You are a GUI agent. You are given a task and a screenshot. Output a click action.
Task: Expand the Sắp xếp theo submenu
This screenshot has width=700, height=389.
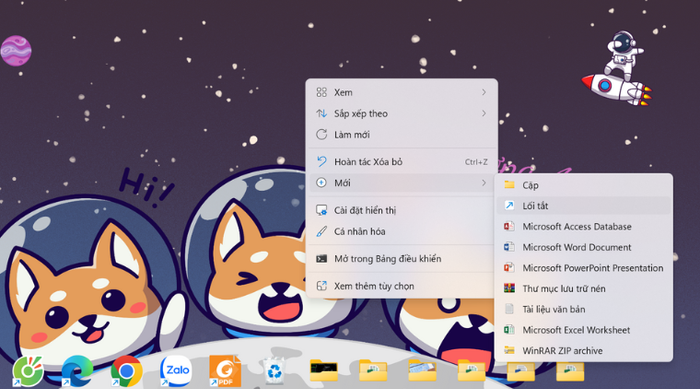click(402, 113)
